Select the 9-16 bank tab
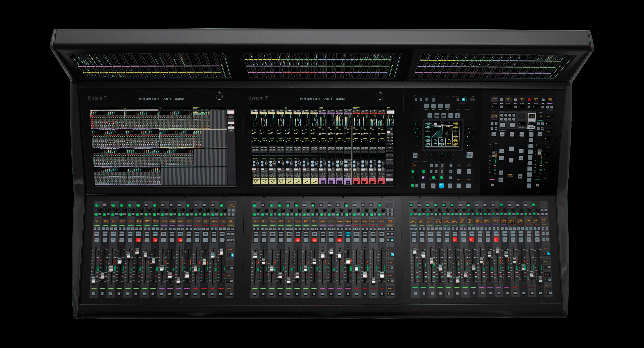This screenshot has width=644, height=348. (389, 135)
